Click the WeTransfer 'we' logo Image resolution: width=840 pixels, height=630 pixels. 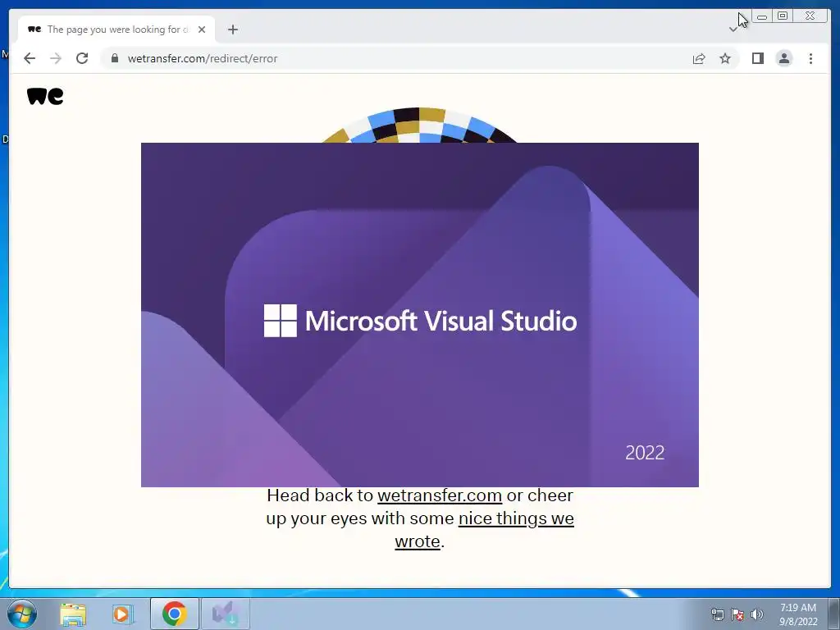coord(45,96)
